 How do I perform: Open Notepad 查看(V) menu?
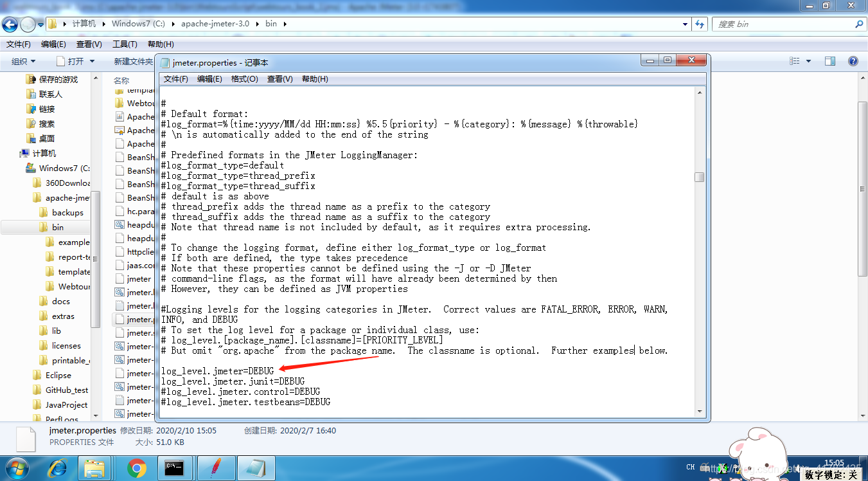pos(279,78)
